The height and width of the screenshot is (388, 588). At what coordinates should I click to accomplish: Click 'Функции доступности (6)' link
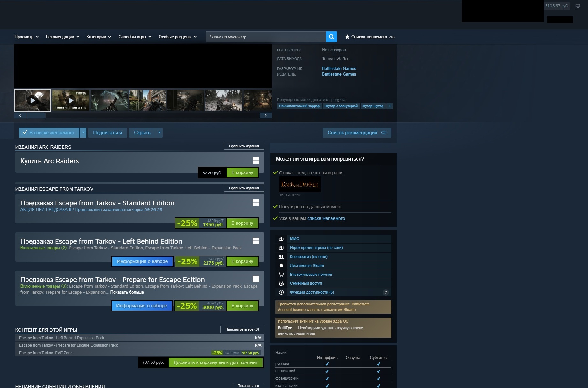pyautogui.click(x=312, y=292)
